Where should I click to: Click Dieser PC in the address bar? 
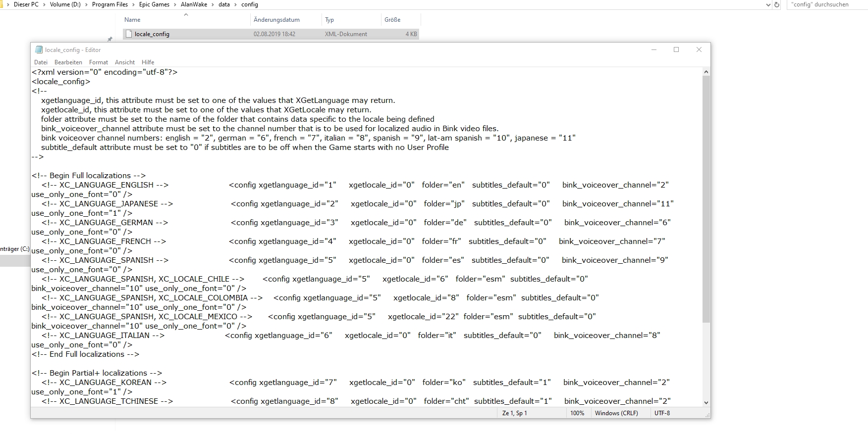(x=26, y=4)
